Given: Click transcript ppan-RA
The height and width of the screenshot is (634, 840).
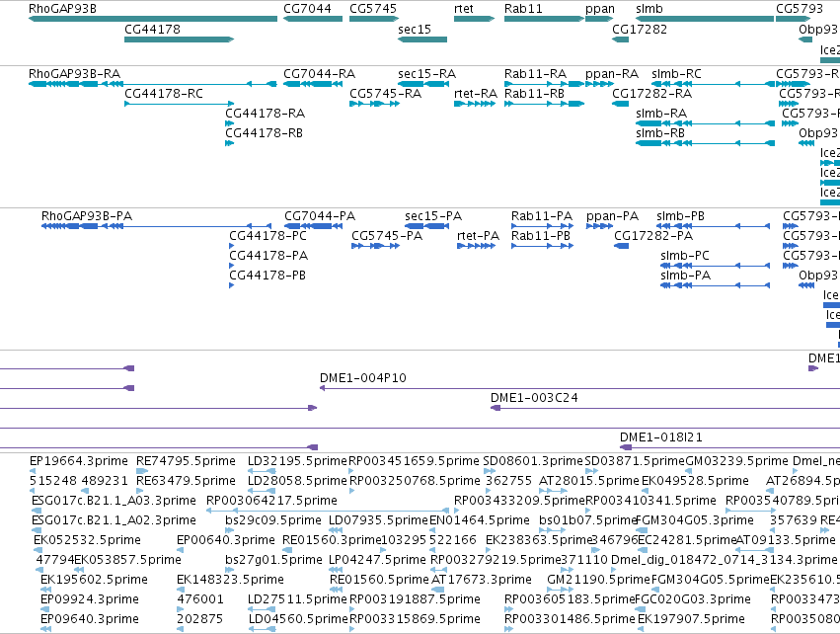Looking at the screenshot, I should [599, 84].
